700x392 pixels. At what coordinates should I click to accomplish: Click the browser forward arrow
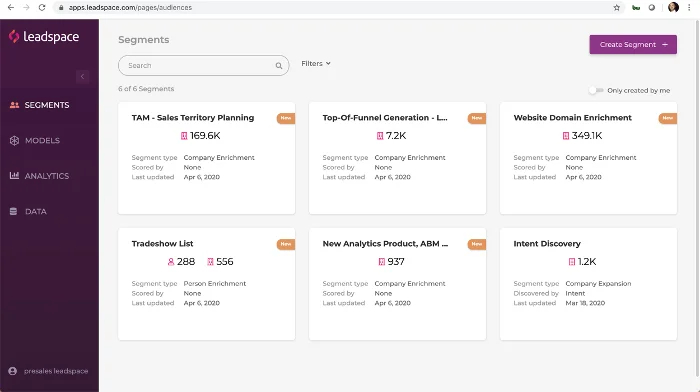26,8
